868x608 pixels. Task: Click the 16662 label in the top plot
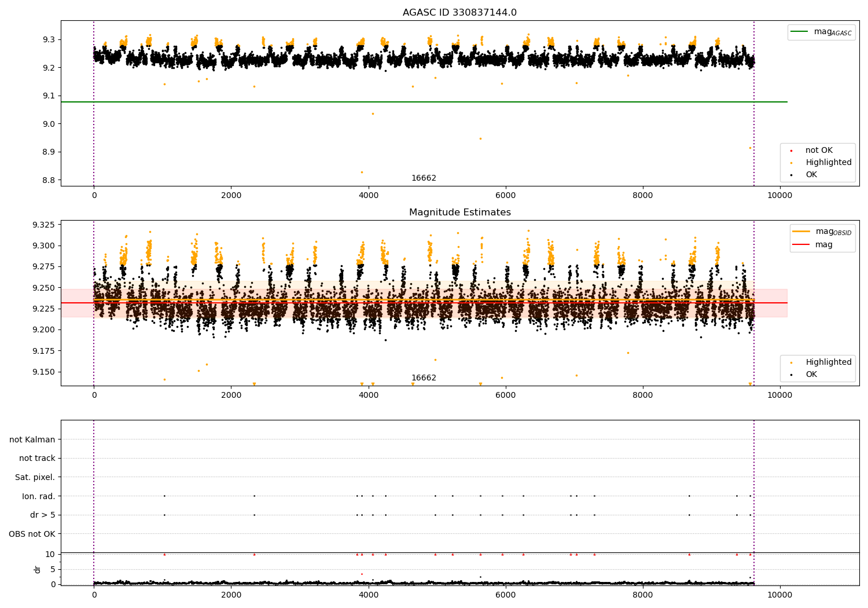424,178
